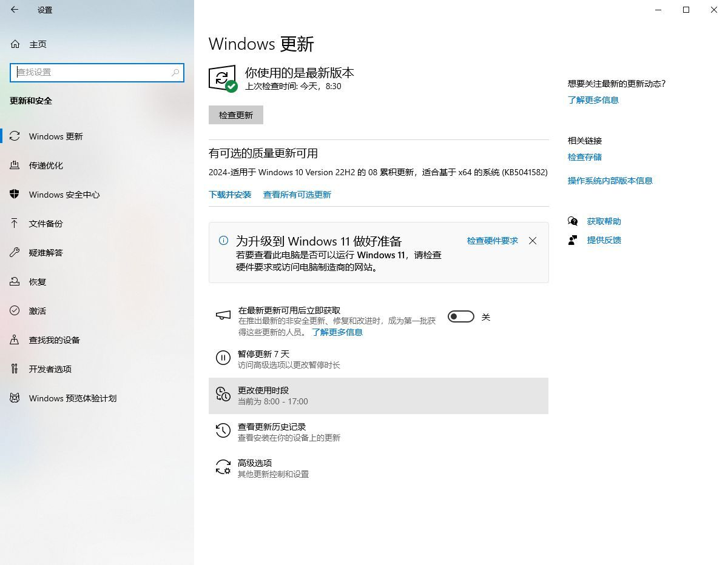This screenshot has height=565, width=728.
Task: Open the 查找我的设备 page
Action: click(x=97, y=340)
